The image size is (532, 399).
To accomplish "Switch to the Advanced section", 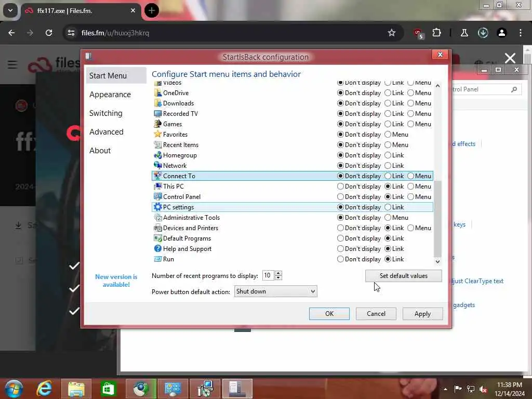I will coord(107,132).
